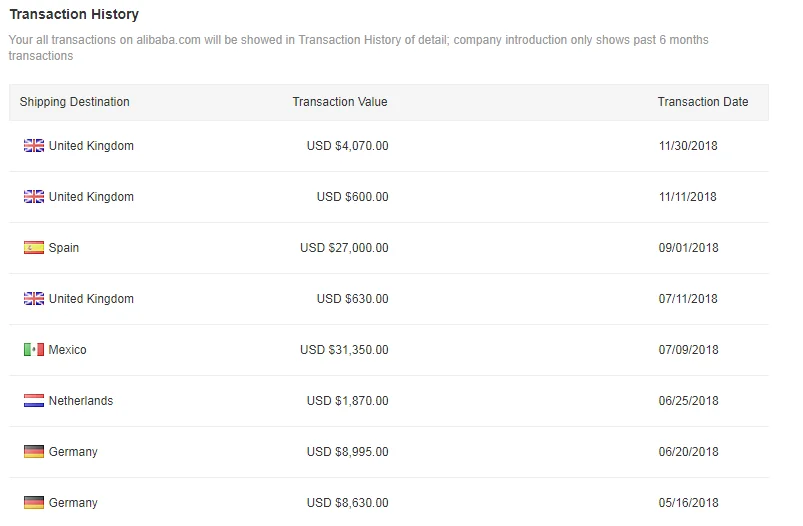
Task: Click the Netherlands destination text
Action: click(x=81, y=401)
